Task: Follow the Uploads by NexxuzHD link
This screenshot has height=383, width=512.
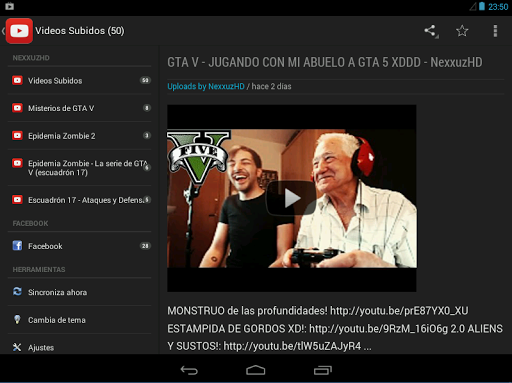Action: click(206, 87)
